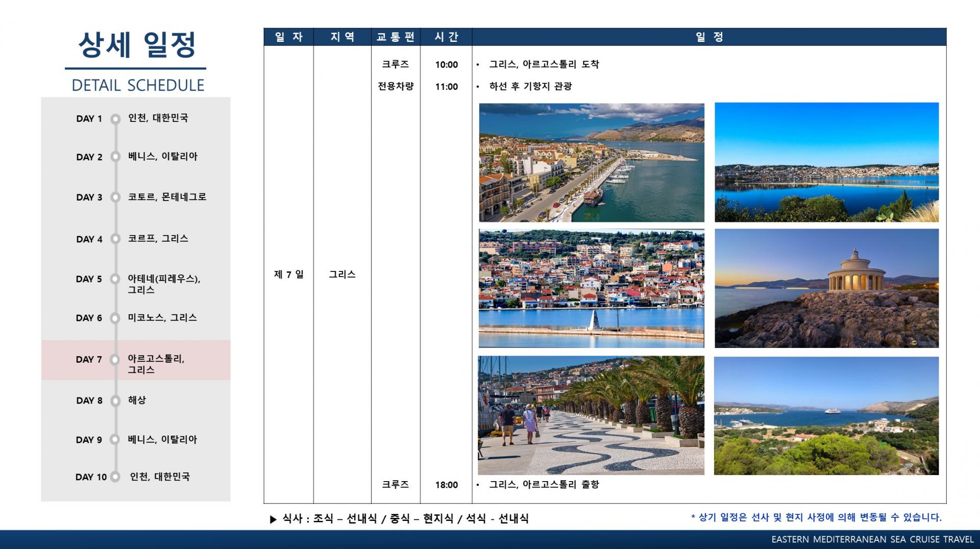Click the highlighted DAY 7 timeline marker
This screenshot has width=980, height=549.
pos(116,359)
